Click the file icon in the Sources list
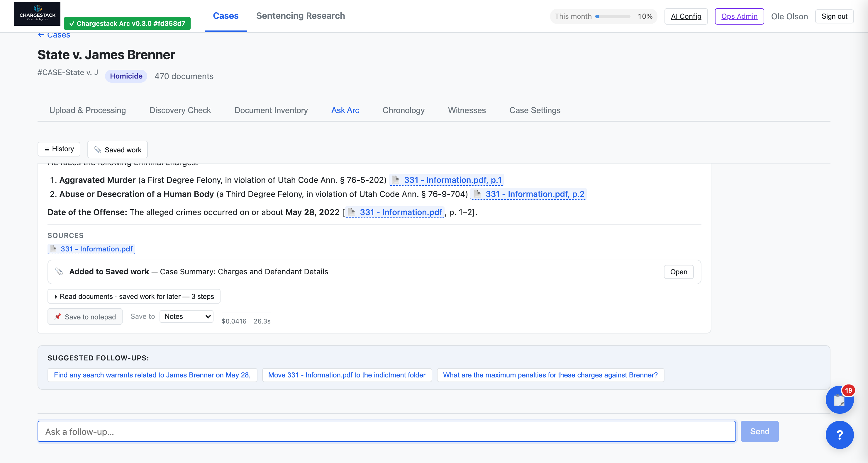This screenshot has height=463, width=868. [53, 248]
